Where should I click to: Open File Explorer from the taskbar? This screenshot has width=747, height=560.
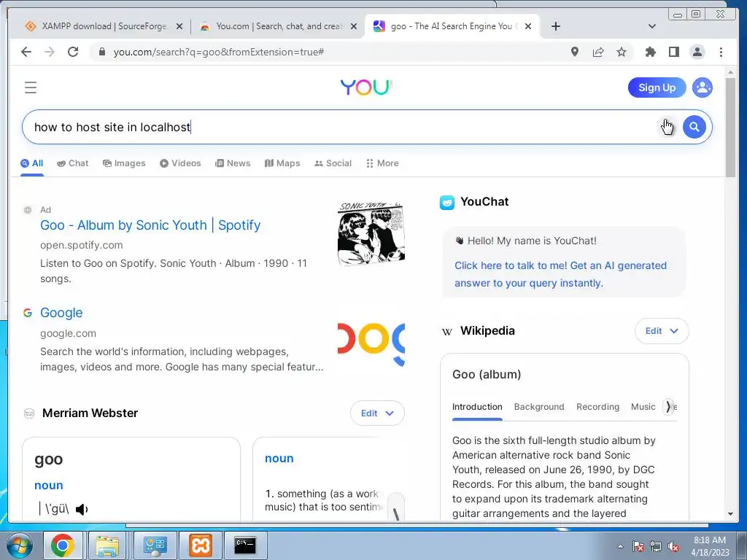tap(107, 545)
